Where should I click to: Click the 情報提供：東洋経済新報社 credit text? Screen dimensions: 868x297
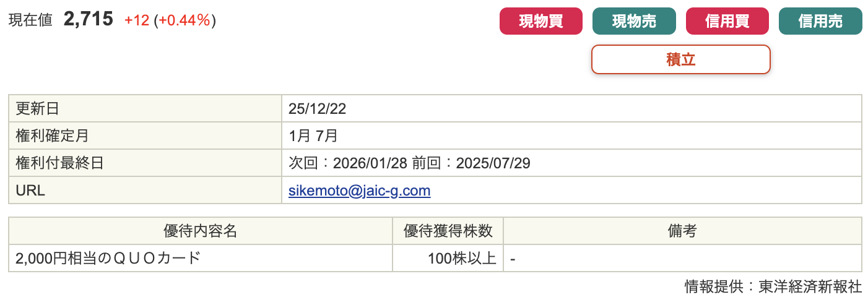click(772, 286)
